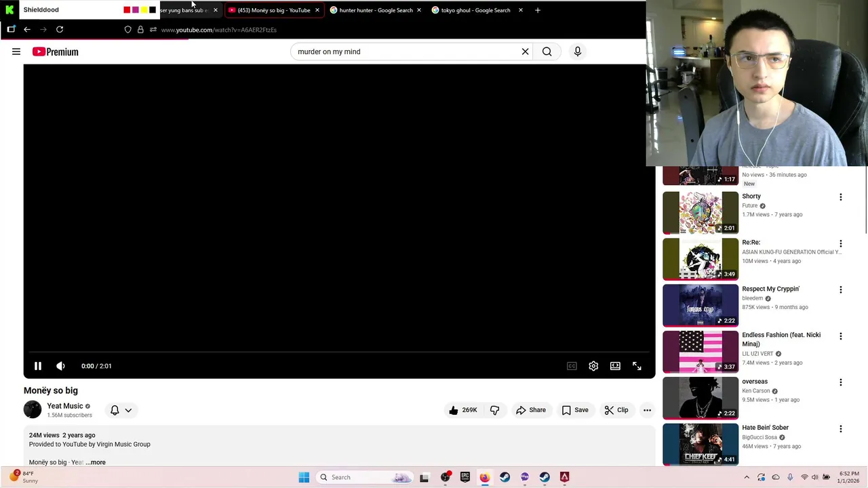
Task: Open the browser sidebar toggle icon
Action: [x=11, y=29]
